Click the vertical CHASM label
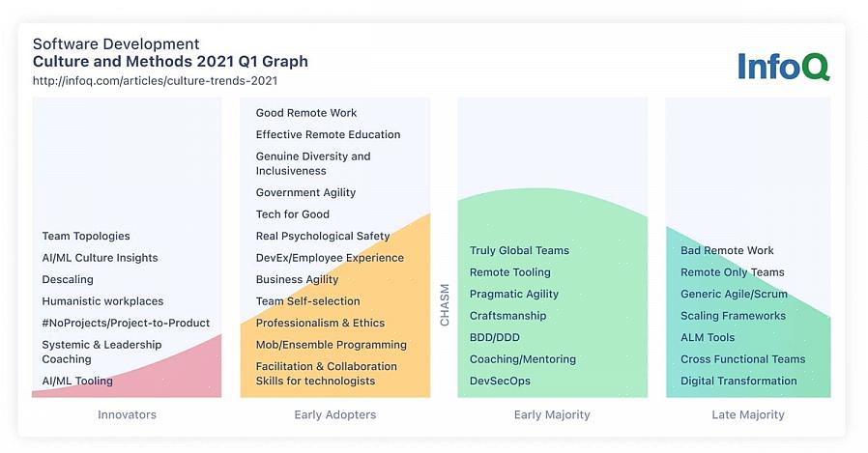 (x=445, y=304)
